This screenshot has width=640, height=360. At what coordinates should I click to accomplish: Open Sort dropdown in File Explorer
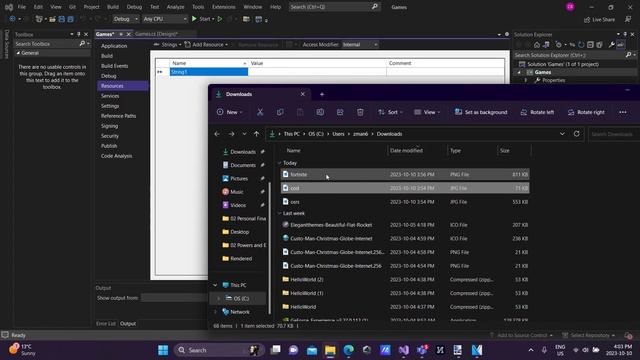(391, 112)
